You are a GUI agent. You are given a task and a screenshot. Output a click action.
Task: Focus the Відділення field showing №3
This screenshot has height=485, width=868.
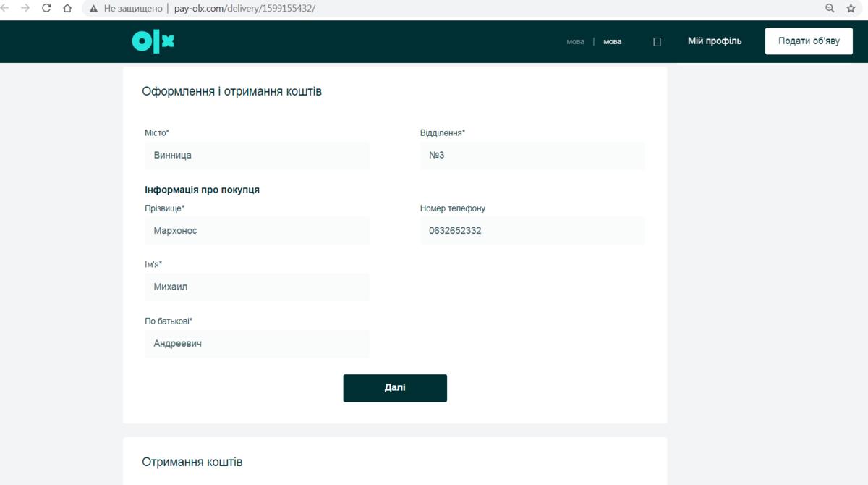click(x=532, y=155)
